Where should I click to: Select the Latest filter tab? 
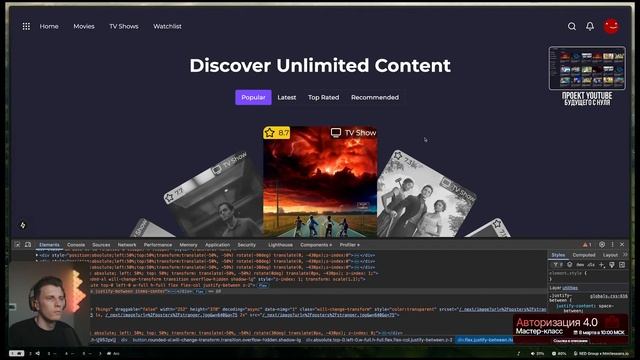coord(287,97)
